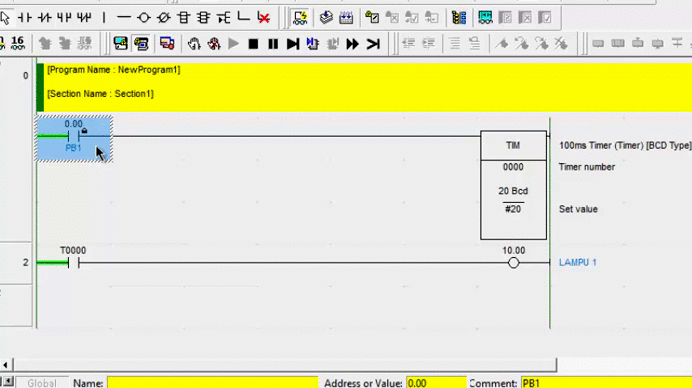Click the Stop simulation button
This screenshot has width=692, height=388.
tap(253, 44)
